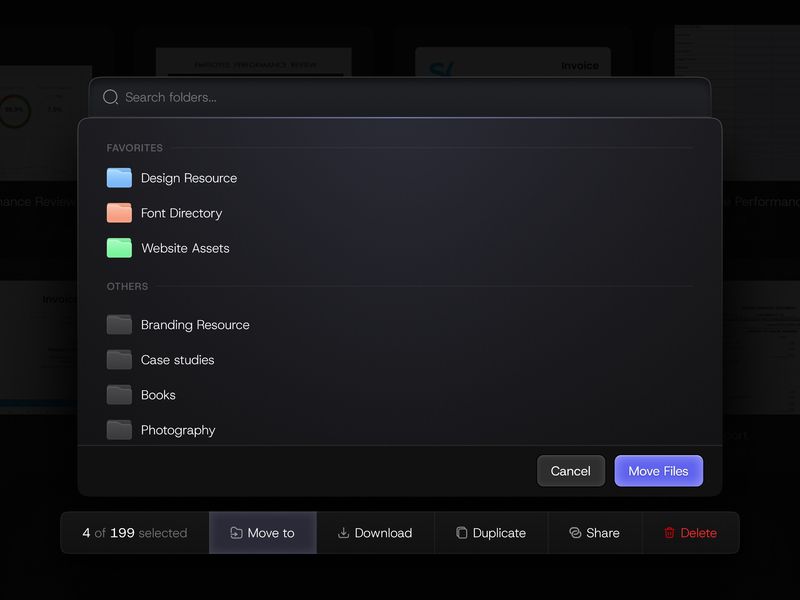
Task: Click the red Delete button
Action: (x=690, y=533)
